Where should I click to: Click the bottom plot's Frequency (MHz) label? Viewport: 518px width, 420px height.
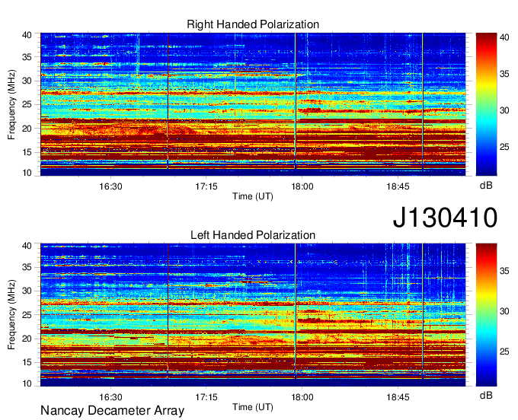click(x=11, y=315)
